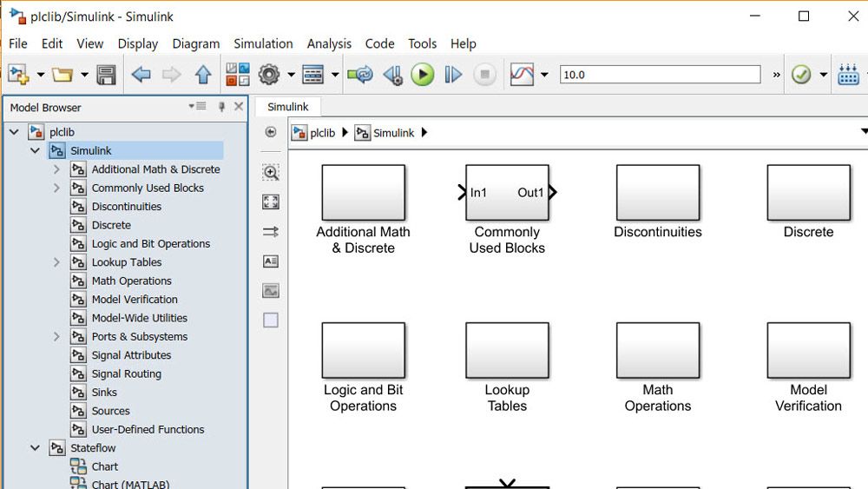The height and width of the screenshot is (489, 868).
Task: Open the Library Browser icon
Action: click(237, 75)
